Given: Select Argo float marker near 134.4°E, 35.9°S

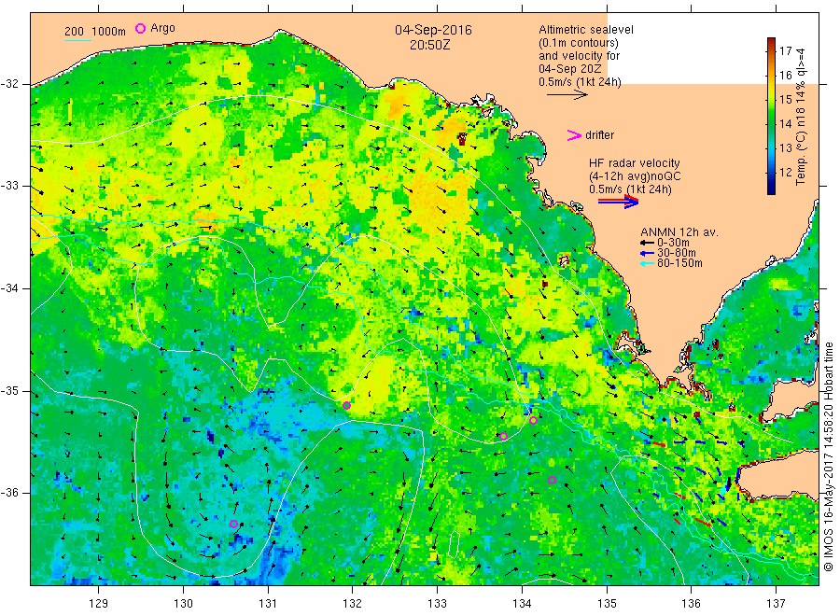Looking at the screenshot, I should 552,481.
